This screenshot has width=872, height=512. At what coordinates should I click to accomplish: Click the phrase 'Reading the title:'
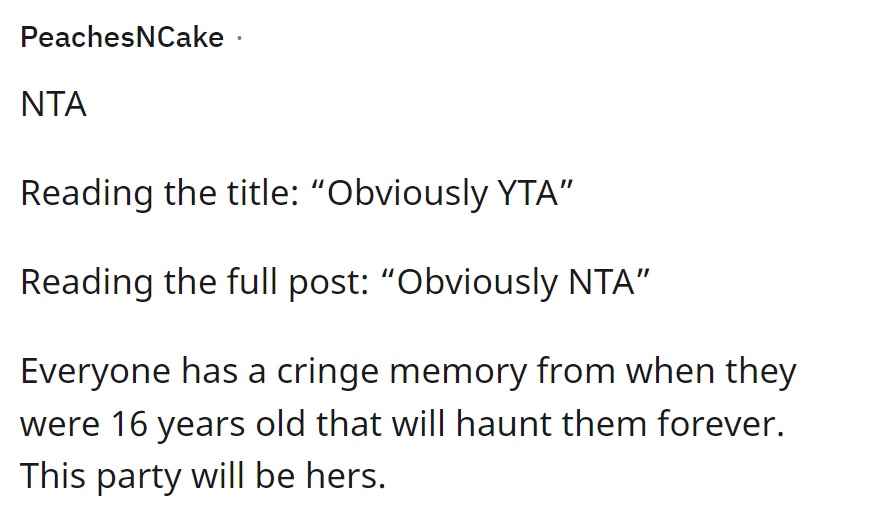point(160,193)
